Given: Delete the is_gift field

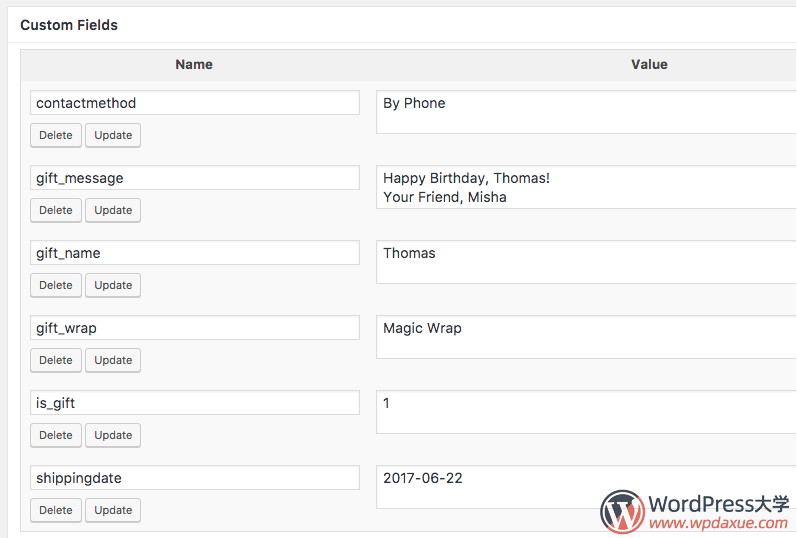Looking at the screenshot, I should tap(56, 435).
